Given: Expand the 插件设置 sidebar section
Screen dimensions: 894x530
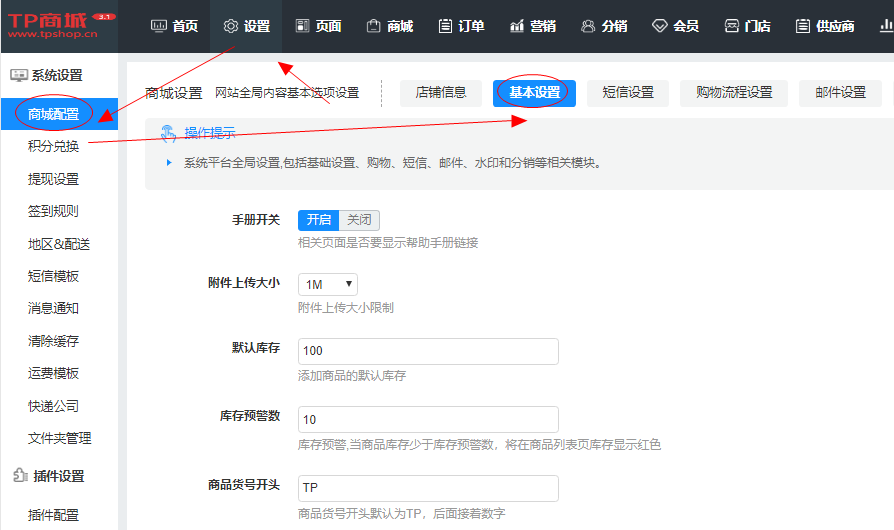Looking at the screenshot, I should click(57, 476).
